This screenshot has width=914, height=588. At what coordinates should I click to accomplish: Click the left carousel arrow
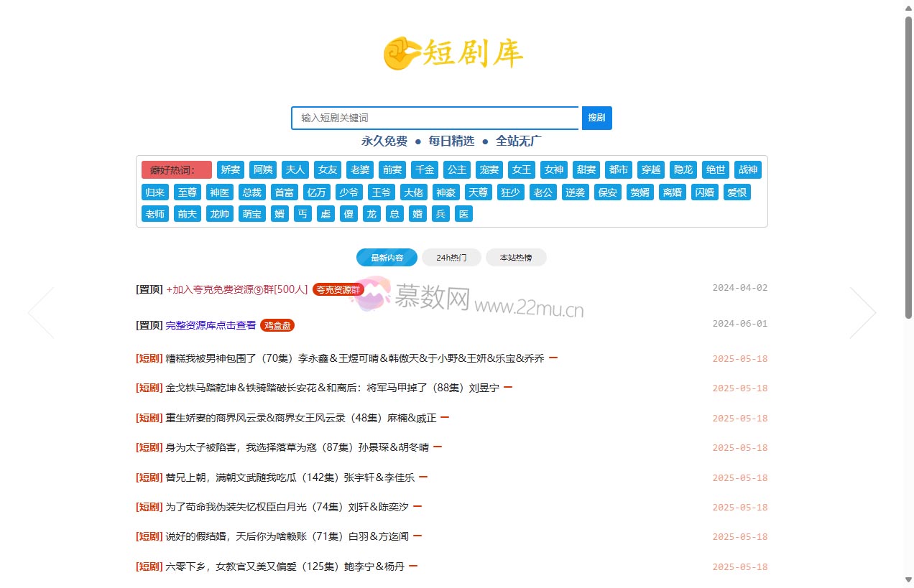pyautogui.click(x=41, y=312)
